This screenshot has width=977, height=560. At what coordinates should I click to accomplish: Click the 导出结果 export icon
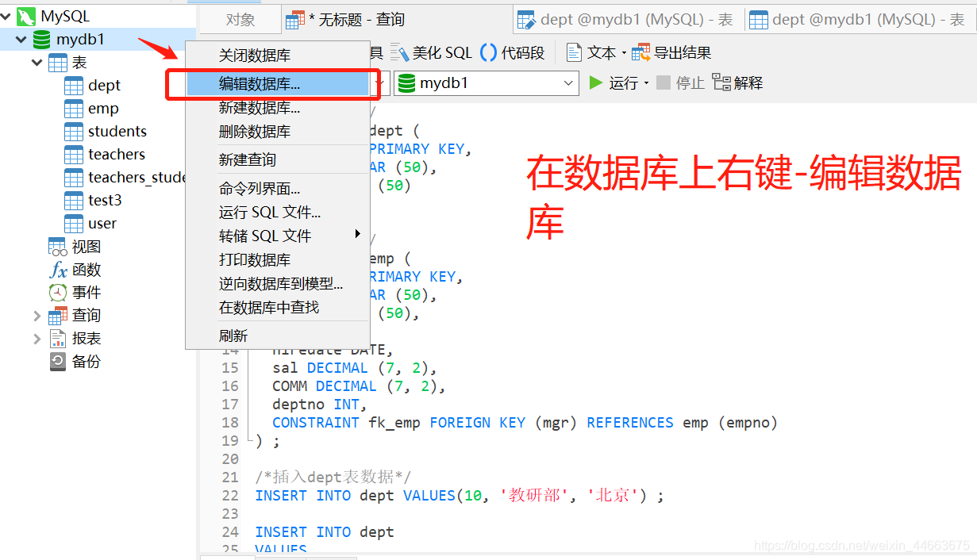coord(640,53)
